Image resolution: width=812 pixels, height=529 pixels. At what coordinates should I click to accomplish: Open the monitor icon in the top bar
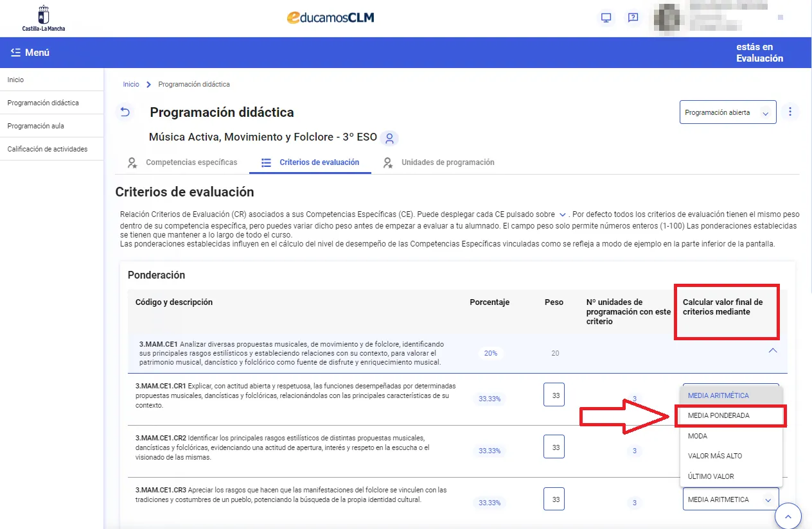(605, 18)
